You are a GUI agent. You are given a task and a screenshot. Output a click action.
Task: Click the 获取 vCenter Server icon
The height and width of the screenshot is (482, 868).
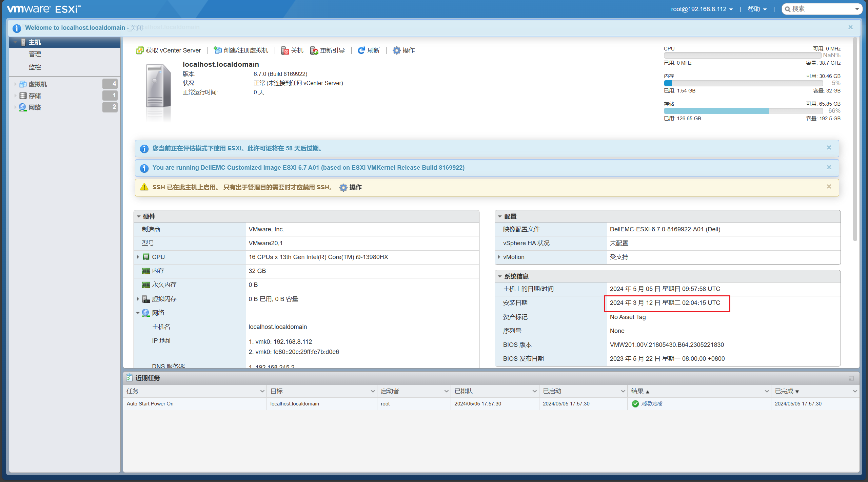(140, 50)
